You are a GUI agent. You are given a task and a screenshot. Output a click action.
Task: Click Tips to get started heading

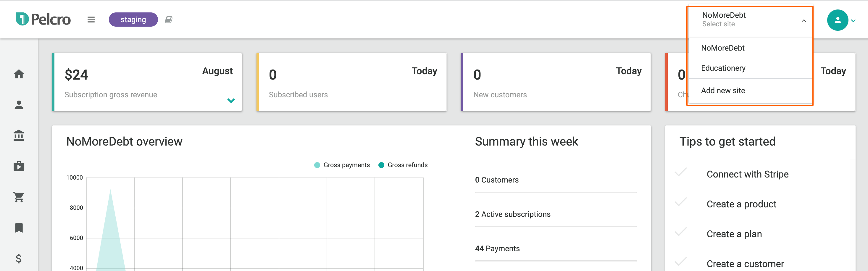727,142
